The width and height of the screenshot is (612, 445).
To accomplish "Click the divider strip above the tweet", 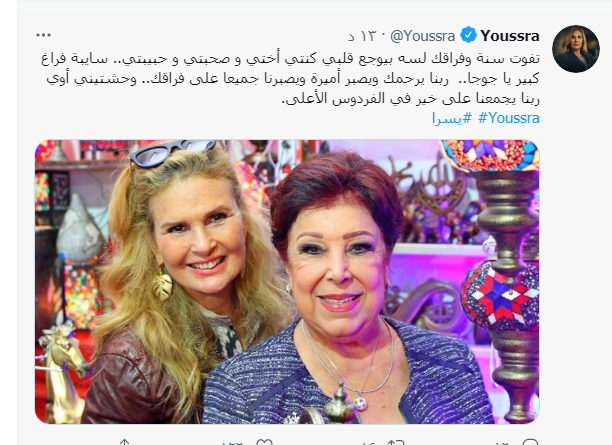I will pos(314,6).
